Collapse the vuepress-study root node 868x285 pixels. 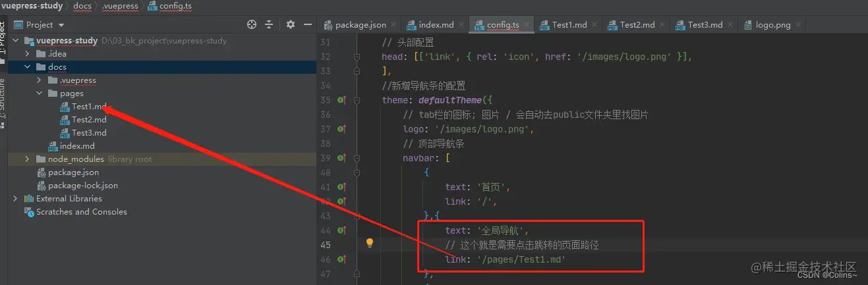[x=16, y=41]
